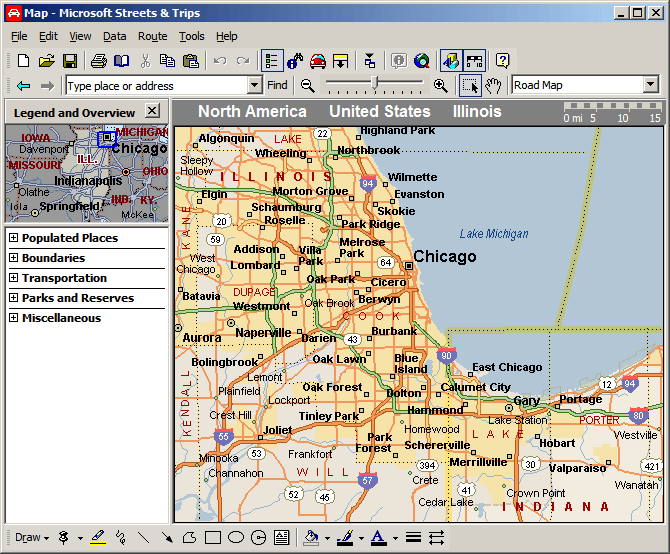
Task: Open the Edit menu
Action: (x=48, y=37)
